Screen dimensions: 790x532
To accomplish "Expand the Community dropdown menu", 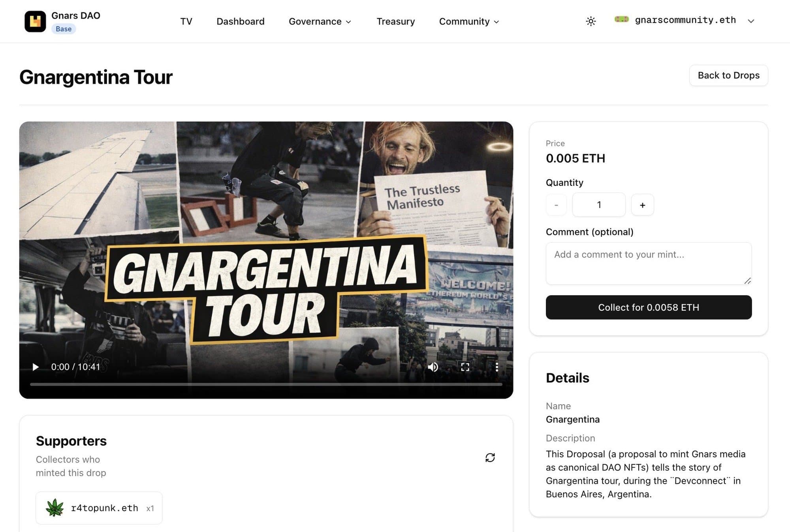I will pyautogui.click(x=469, y=21).
